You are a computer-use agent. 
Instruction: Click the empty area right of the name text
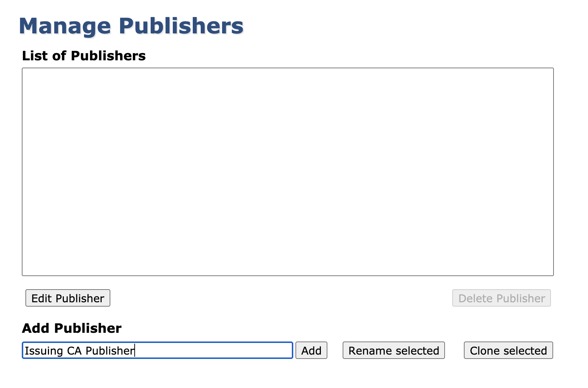pos(214,351)
